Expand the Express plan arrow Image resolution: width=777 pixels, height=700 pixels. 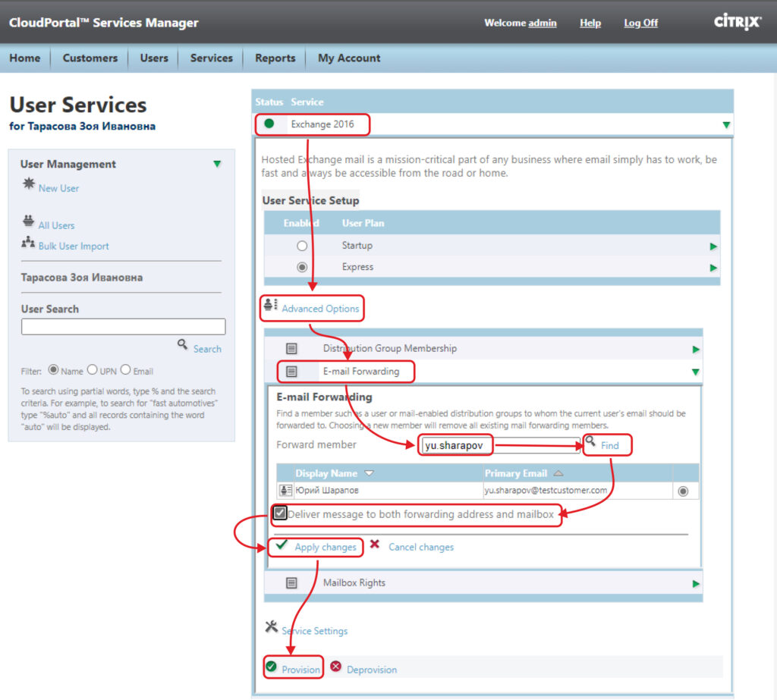pyautogui.click(x=713, y=268)
